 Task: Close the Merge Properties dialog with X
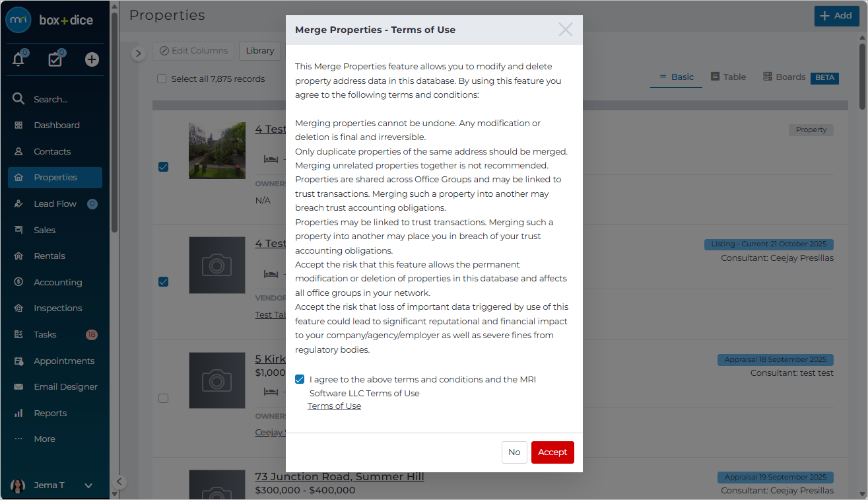pos(566,30)
